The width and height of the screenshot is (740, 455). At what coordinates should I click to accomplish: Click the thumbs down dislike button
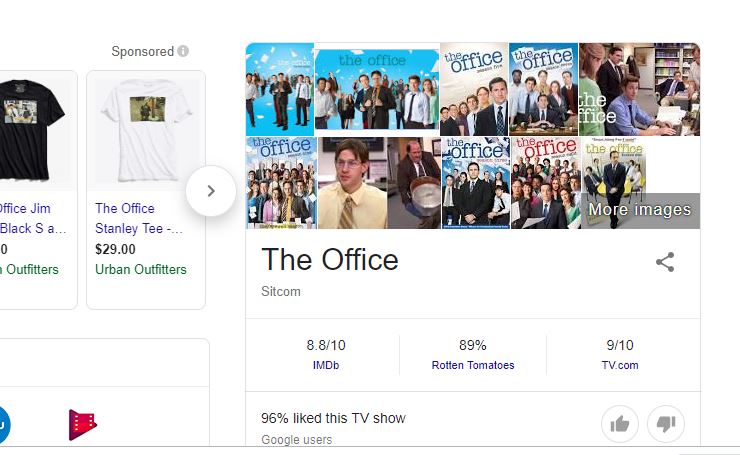tap(666, 424)
